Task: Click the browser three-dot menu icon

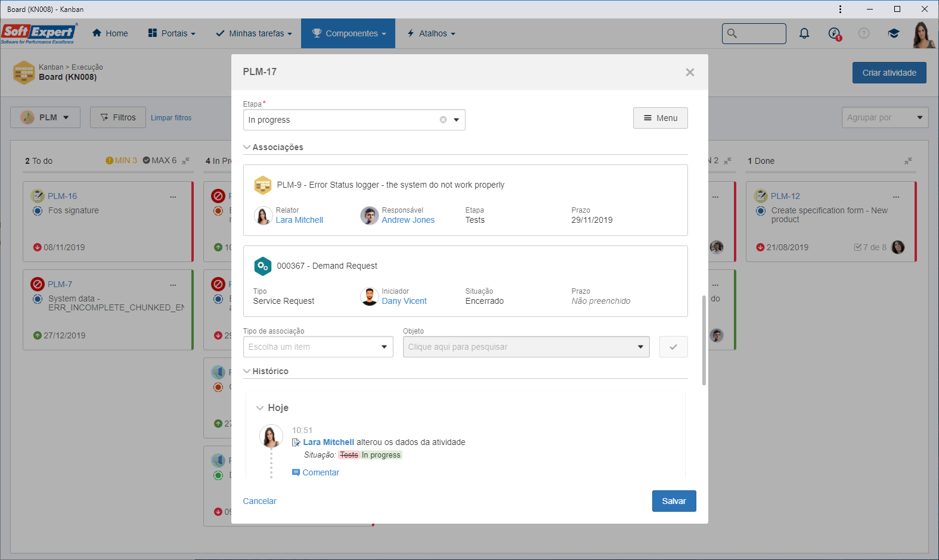Action: tap(840, 9)
